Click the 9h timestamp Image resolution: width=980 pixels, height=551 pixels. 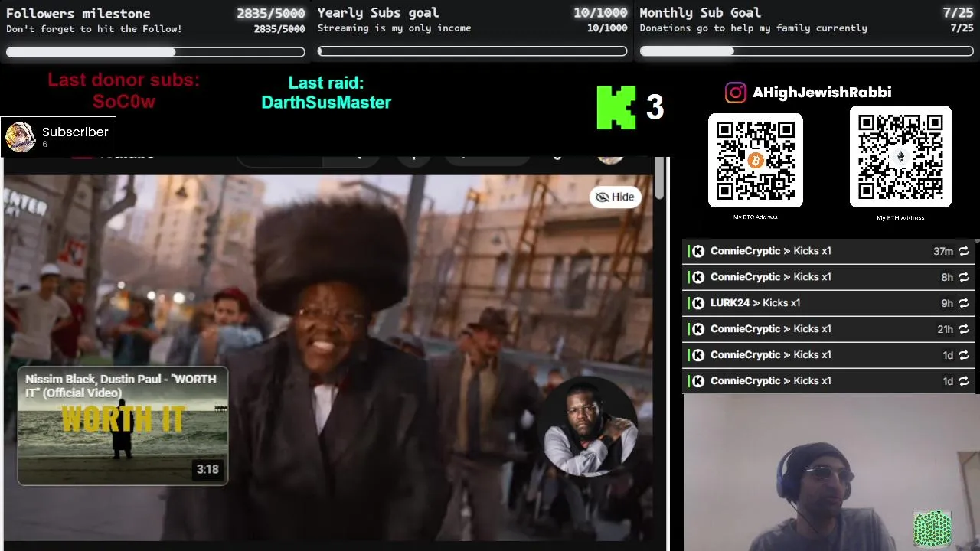coord(947,303)
